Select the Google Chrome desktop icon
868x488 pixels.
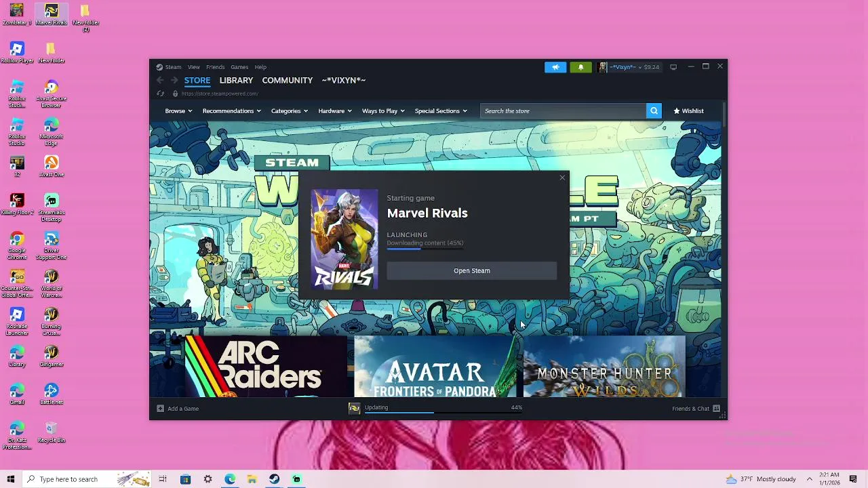click(17, 246)
